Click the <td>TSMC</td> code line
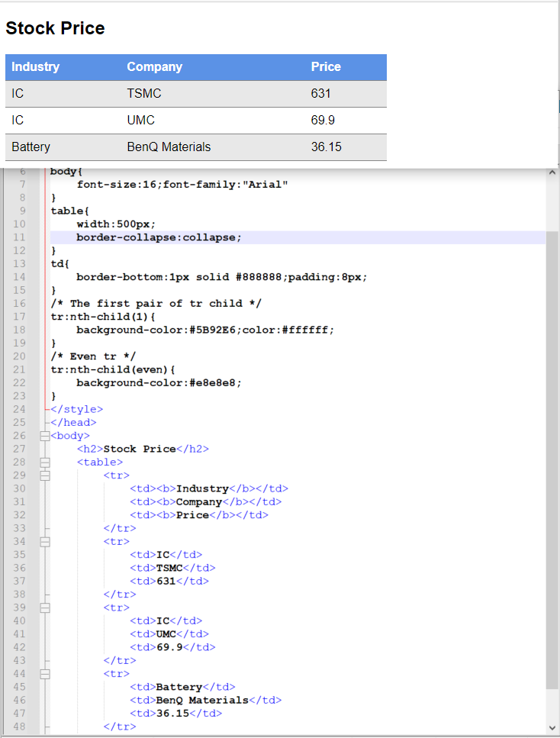This screenshot has width=560, height=738. [x=172, y=568]
